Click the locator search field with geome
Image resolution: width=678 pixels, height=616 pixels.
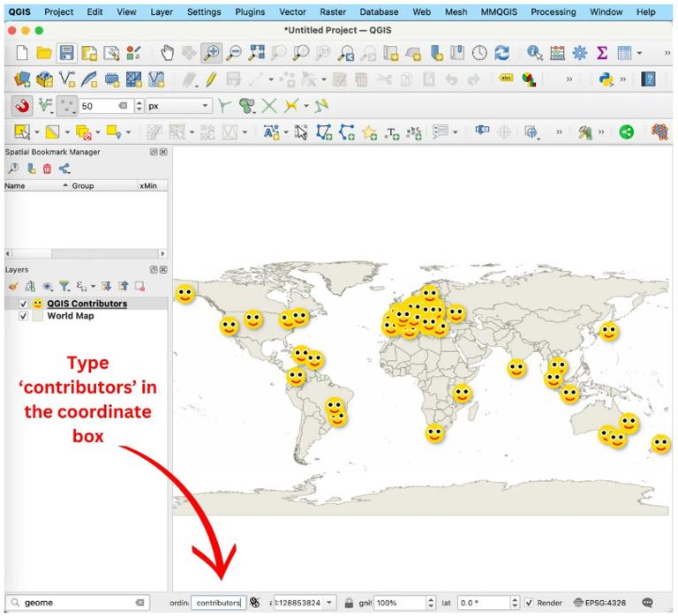(78, 602)
